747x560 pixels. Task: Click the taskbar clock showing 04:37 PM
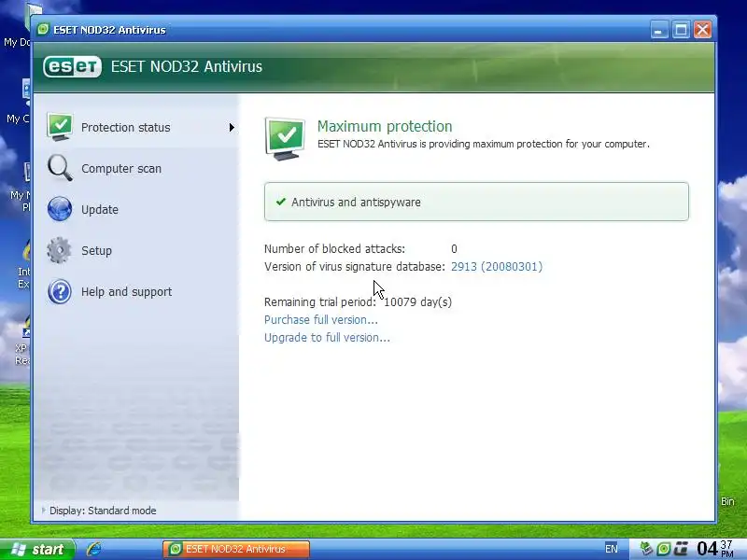[715, 549]
